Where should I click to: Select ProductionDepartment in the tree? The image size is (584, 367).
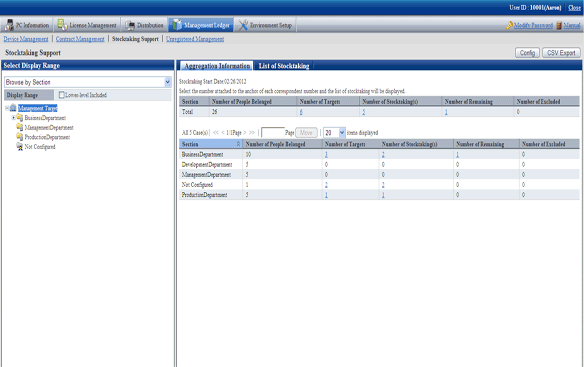pos(47,137)
